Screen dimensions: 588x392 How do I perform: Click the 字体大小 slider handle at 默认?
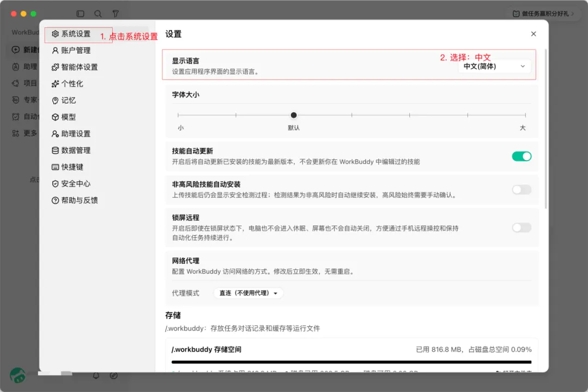(x=293, y=115)
